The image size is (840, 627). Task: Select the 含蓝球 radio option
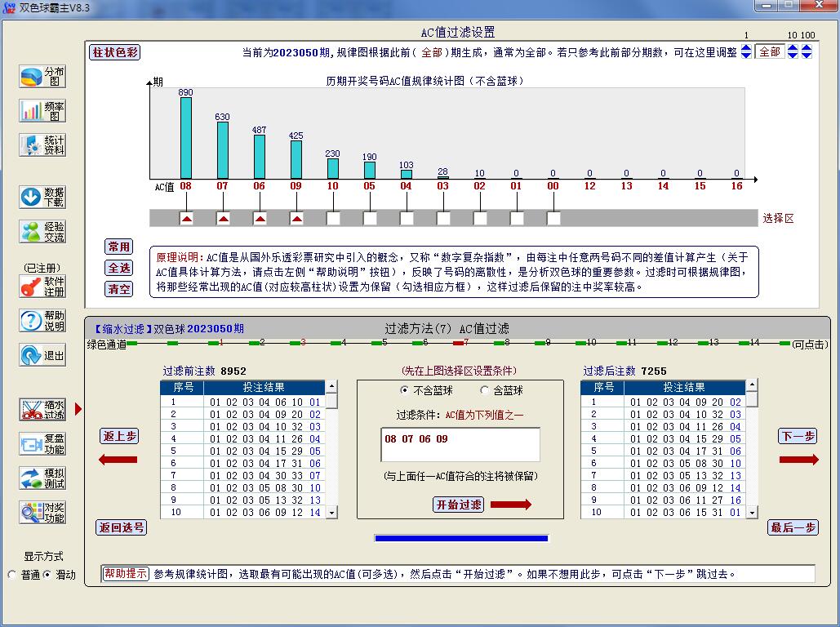coord(486,391)
